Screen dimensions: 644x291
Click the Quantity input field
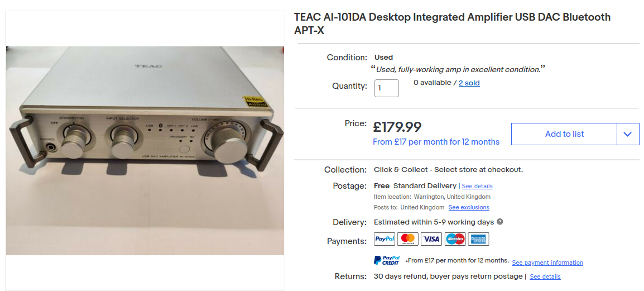(387, 88)
